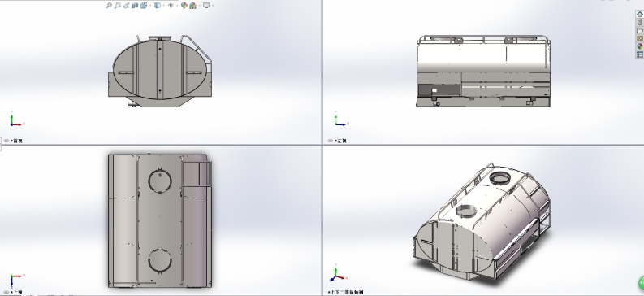Select the dark gray door panel in left view
This screenshot has height=296, width=644.
click(x=439, y=90)
